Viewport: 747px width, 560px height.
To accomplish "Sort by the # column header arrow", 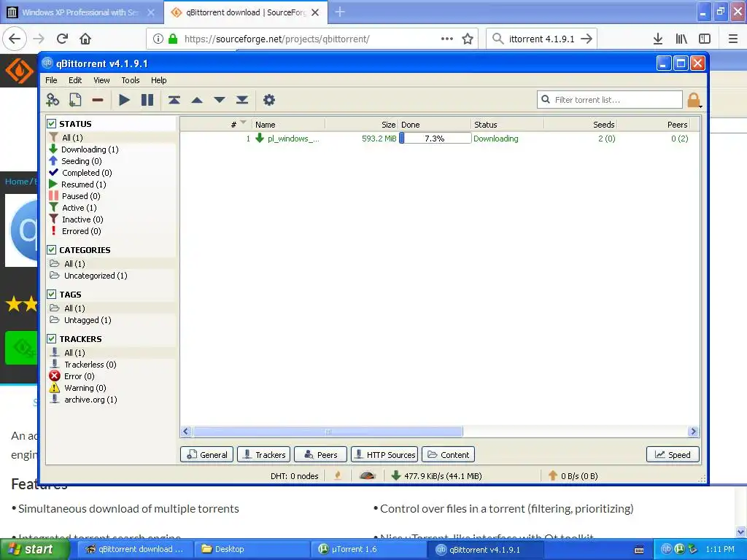I will pyautogui.click(x=244, y=122).
